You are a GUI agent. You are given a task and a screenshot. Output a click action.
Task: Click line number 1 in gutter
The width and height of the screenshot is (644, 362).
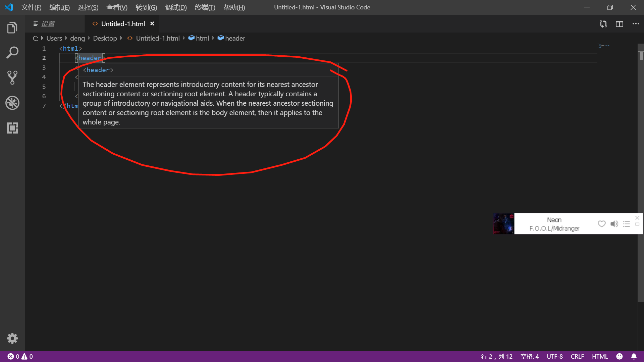44,48
